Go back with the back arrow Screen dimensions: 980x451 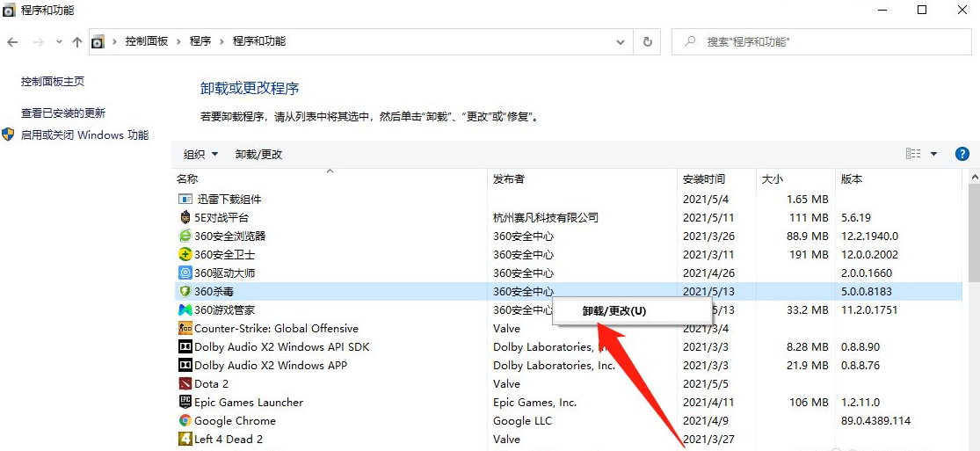[13, 42]
